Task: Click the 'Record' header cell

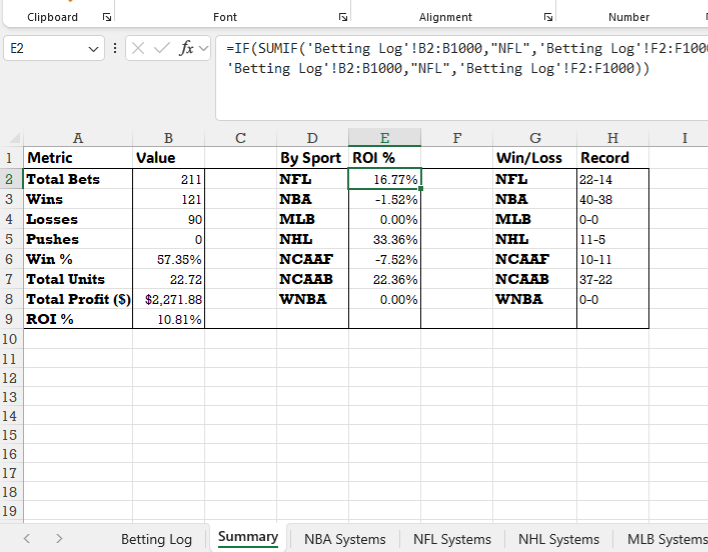Action: click(x=613, y=158)
